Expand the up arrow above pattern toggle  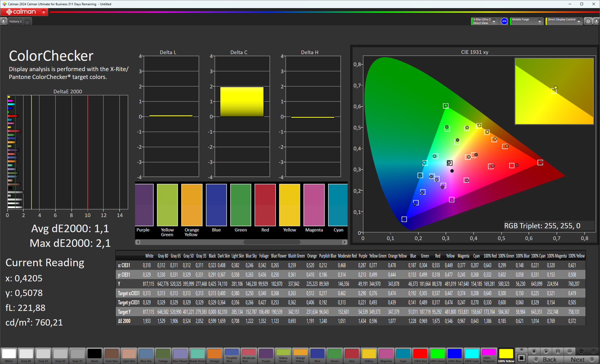(x=521, y=350)
